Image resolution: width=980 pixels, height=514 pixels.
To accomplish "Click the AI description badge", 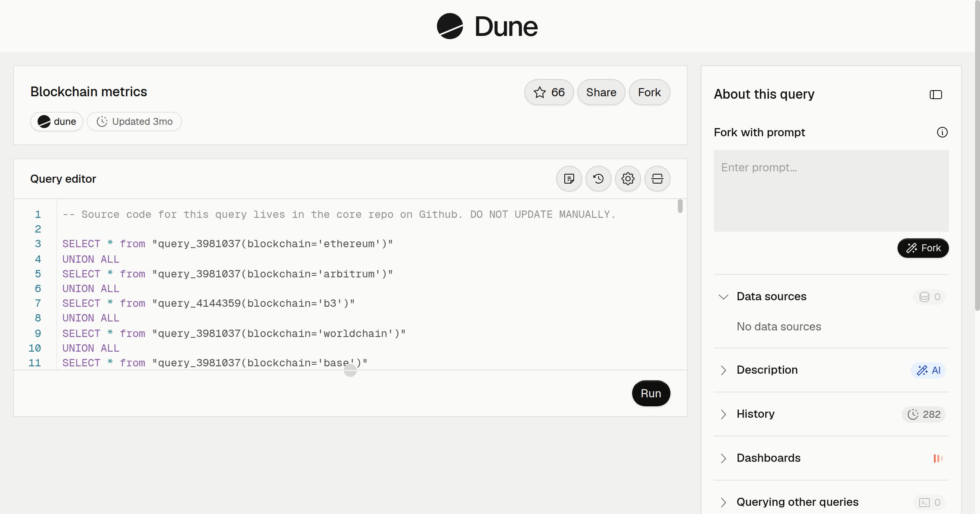I will pyautogui.click(x=928, y=370).
